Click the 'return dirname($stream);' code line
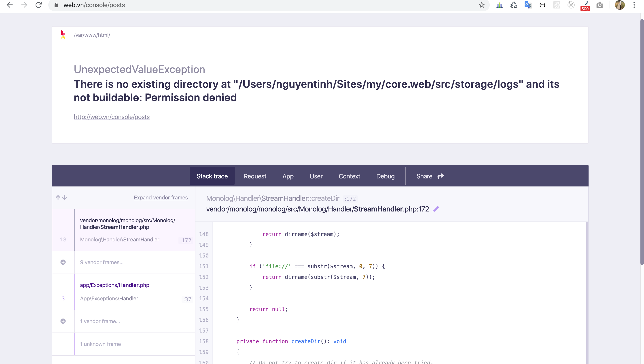Viewport: 644px width, 364px height. point(301,234)
